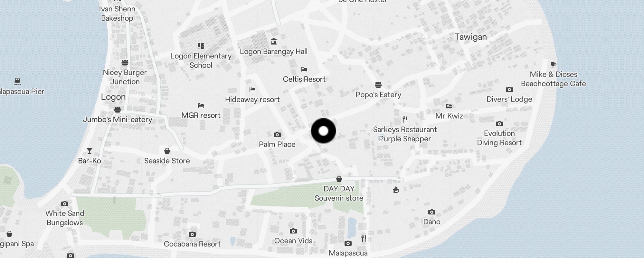Click the Logon Barangay Hall building icon
644x258 pixels.
coord(274,42)
